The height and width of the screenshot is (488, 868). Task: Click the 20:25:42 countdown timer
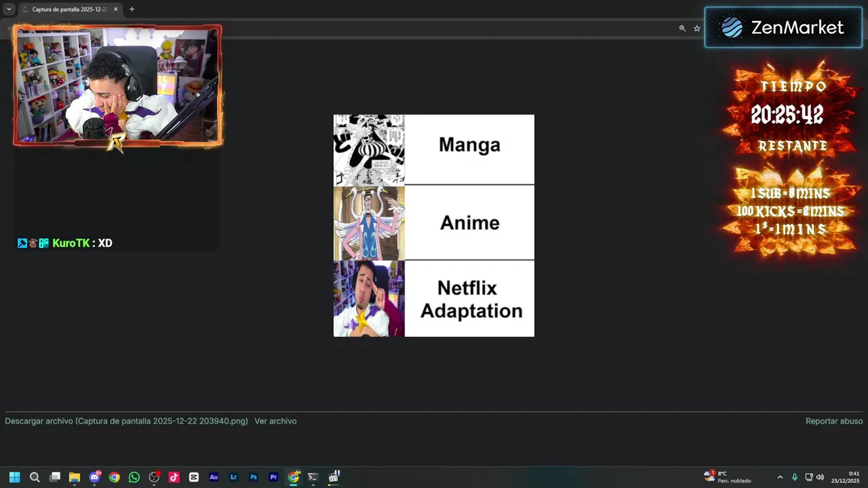pos(787,116)
